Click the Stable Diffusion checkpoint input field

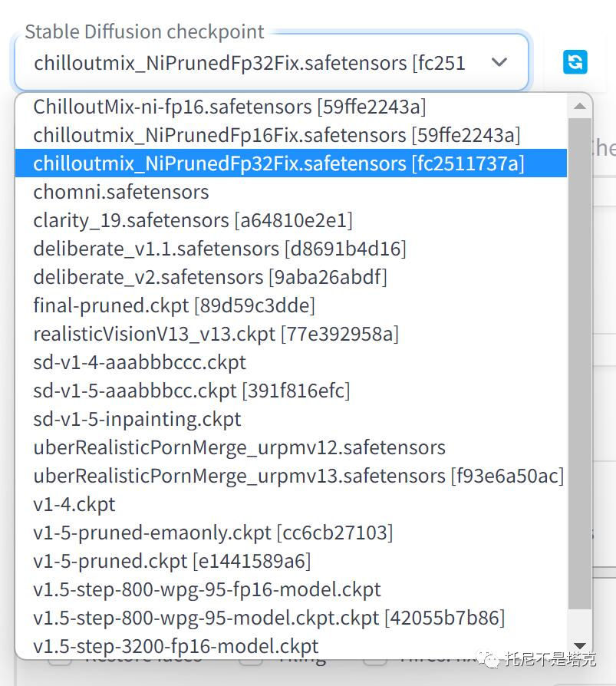tap(272, 62)
